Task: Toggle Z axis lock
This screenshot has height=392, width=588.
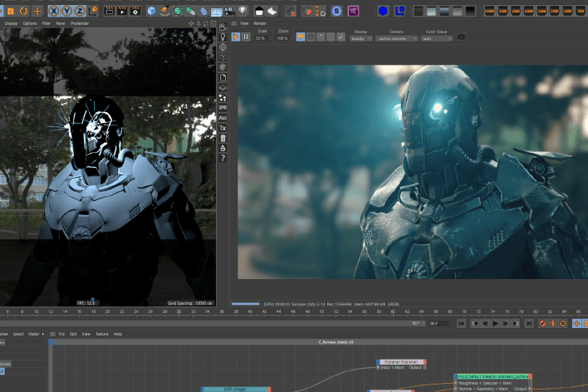Action: point(80,12)
